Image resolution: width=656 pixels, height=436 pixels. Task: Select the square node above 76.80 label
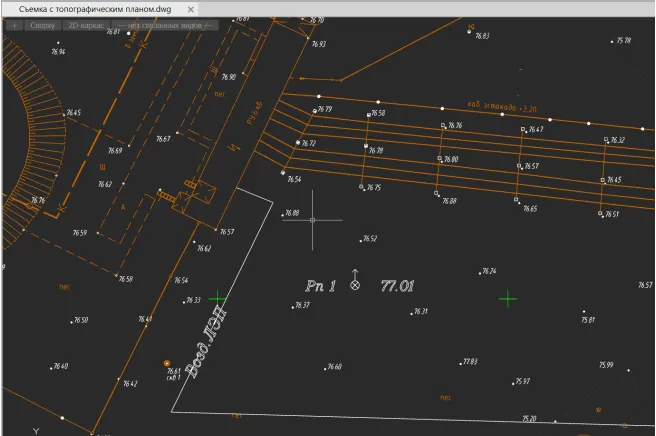pos(440,158)
